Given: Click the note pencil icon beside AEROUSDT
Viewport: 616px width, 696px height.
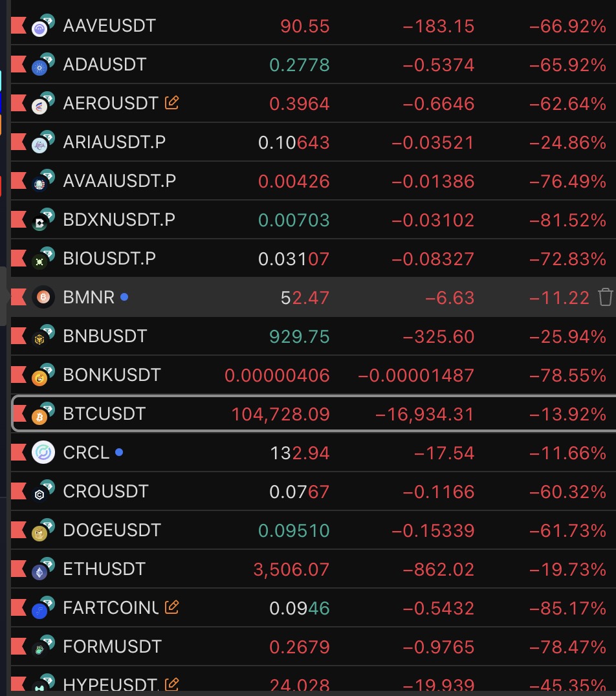Looking at the screenshot, I should coord(171,103).
